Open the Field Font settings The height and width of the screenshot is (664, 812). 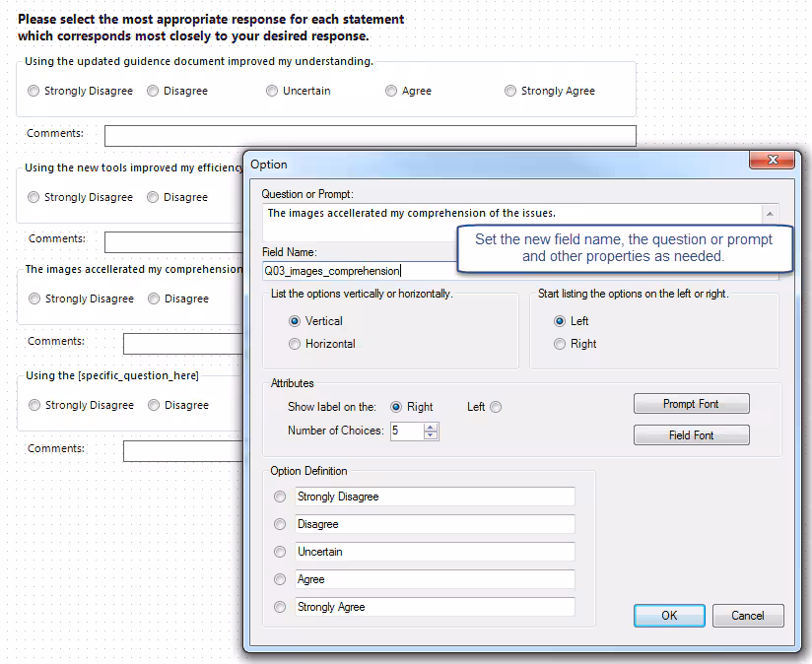[691, 434]
